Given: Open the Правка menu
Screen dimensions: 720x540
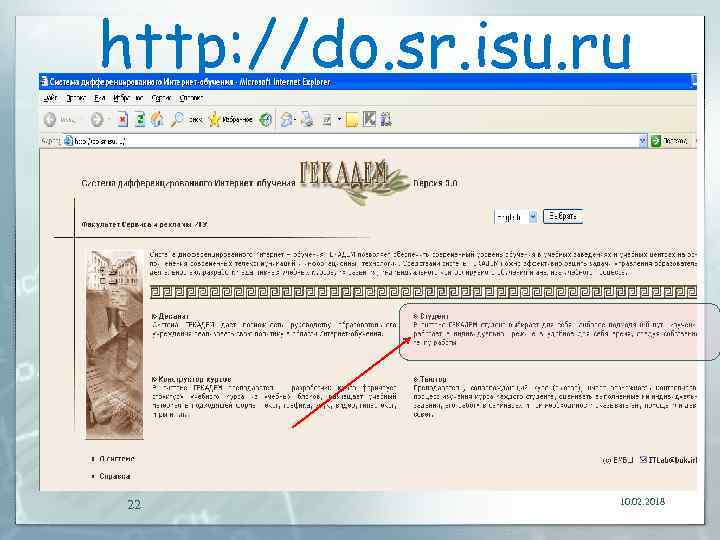Looking at the screenshot, I should tap(76, 98).
